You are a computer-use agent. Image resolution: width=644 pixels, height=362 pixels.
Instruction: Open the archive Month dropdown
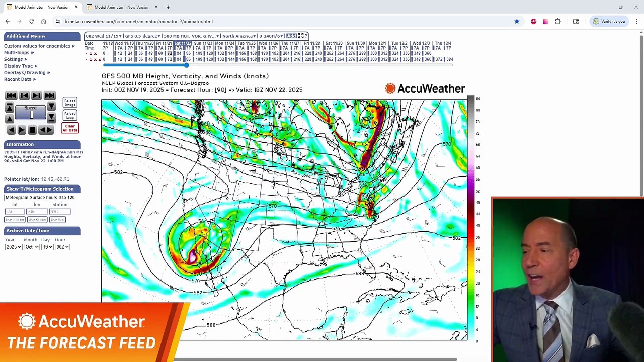point(31,247)
